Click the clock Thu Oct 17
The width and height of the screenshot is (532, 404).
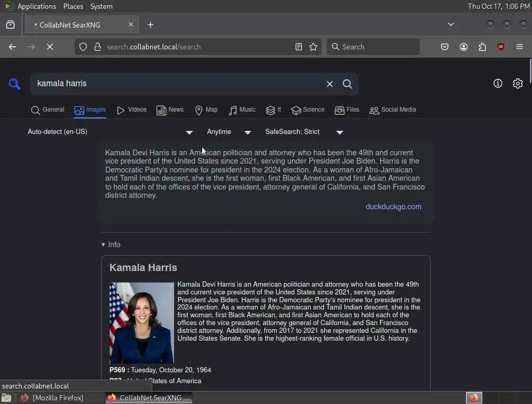(x=499, y=6)
